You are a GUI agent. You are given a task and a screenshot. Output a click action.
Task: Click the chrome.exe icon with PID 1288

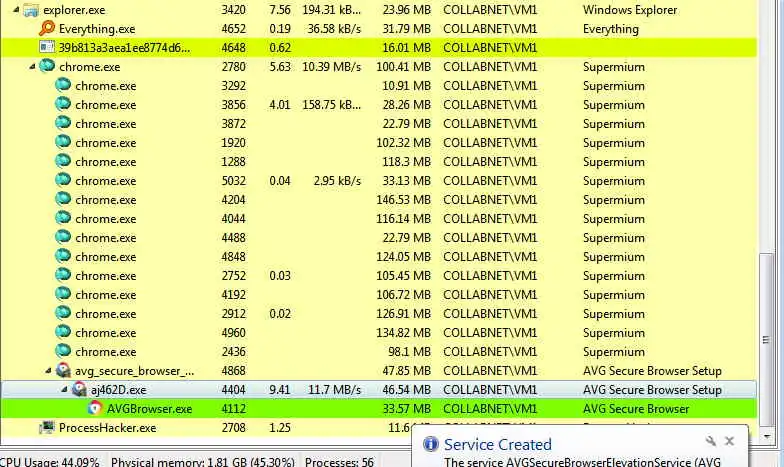63,162
